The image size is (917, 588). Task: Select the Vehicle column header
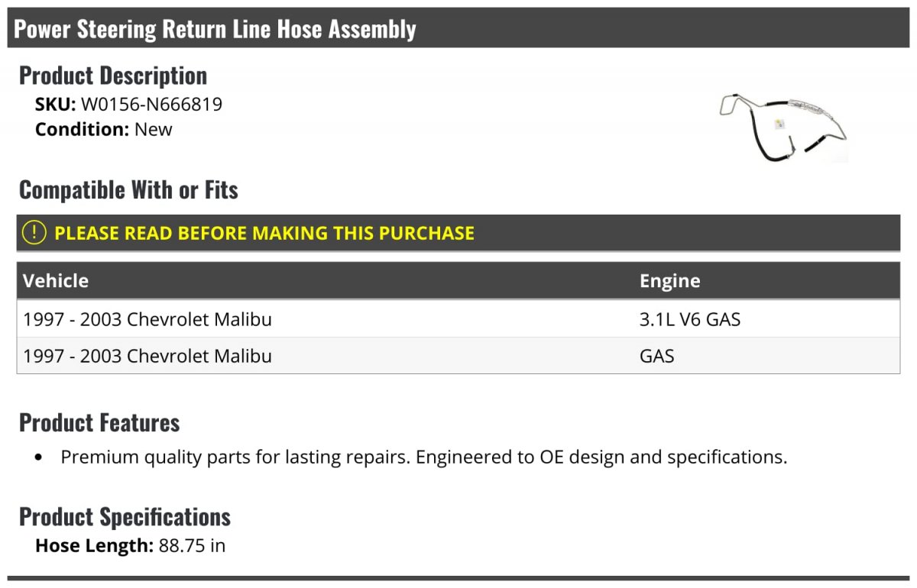pyautogui.click(x=56, y=280)
